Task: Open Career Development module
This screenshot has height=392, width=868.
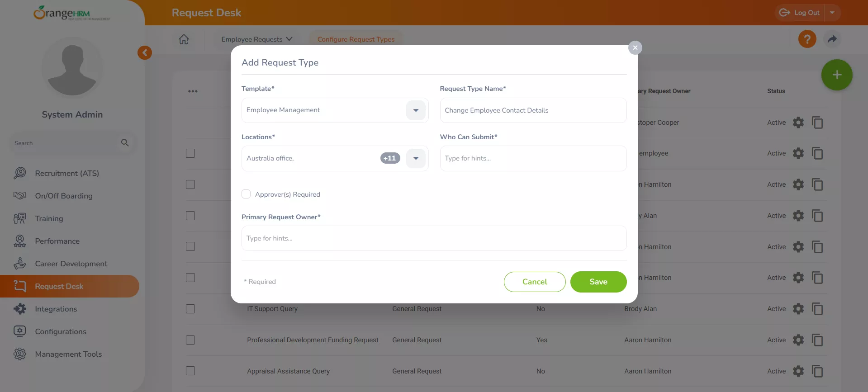Action: (71, 264)
